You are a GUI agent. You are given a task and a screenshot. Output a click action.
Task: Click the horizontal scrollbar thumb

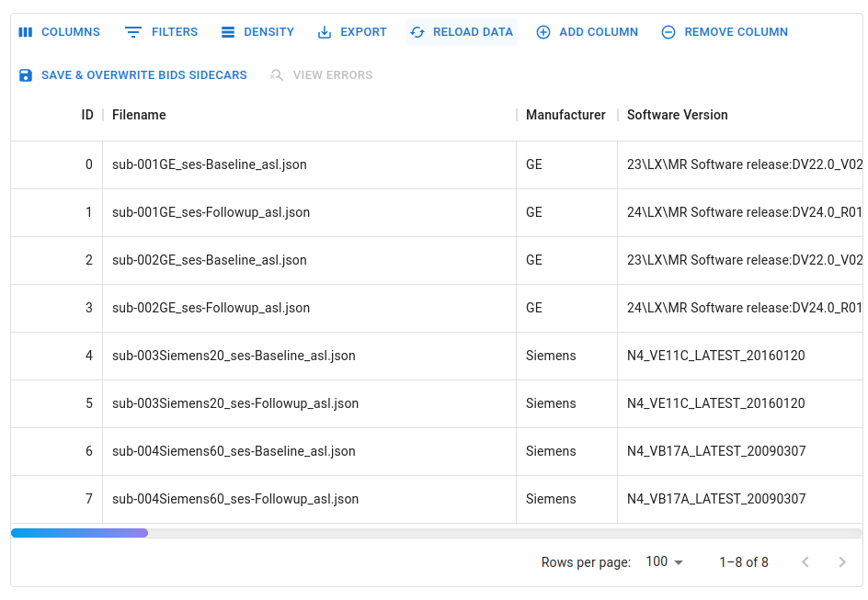(x=80, y=533)
